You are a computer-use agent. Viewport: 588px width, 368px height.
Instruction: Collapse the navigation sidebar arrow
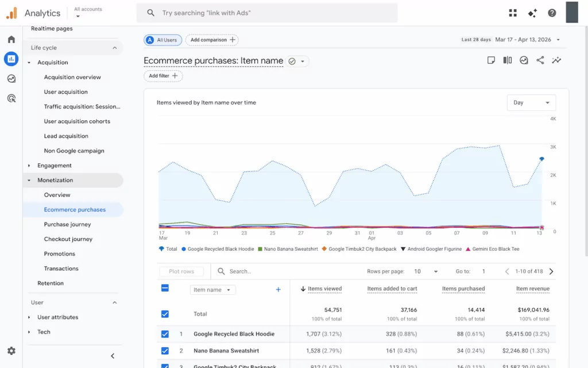(113, 356)
